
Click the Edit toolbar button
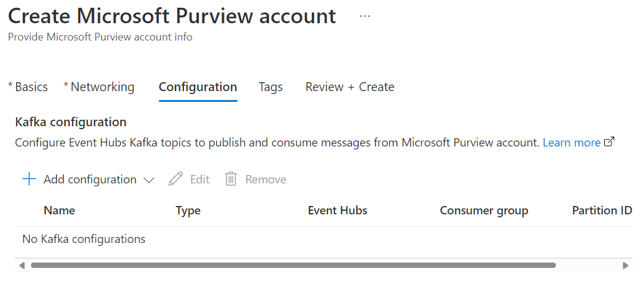[x=189, y=179]
